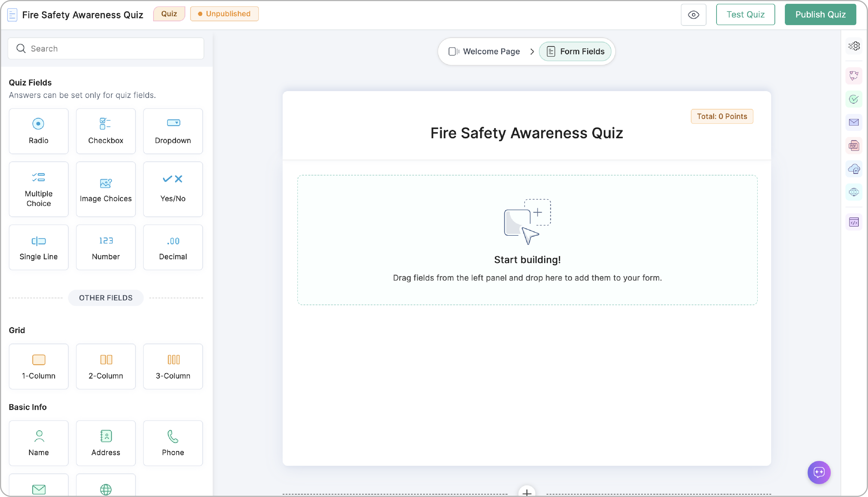Image resolution: width=868 pixels, height=497 pixels.
Task: Select the Image Choices field
Action: 106,189
